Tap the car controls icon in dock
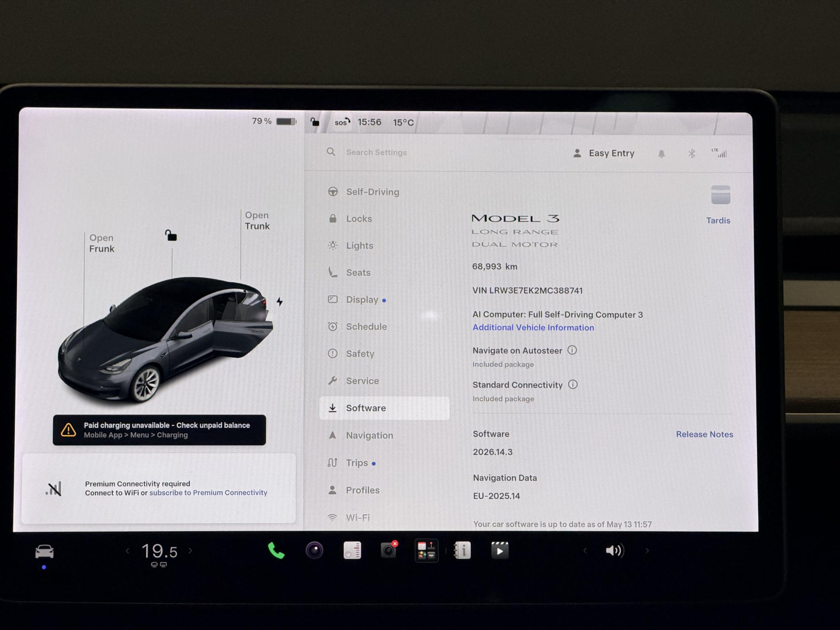840x630 pixels. [x=44, y=551]
